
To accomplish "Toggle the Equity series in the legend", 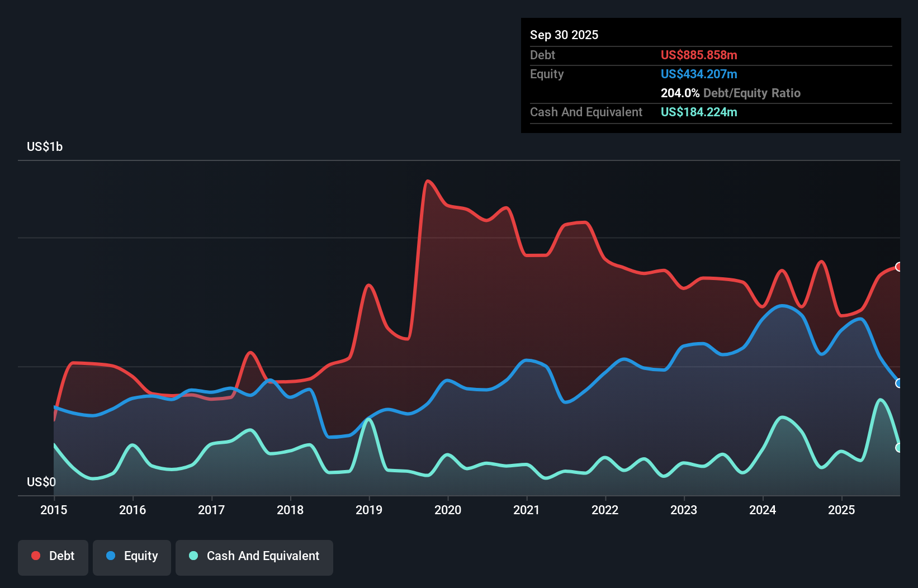I will click(131, 556).
